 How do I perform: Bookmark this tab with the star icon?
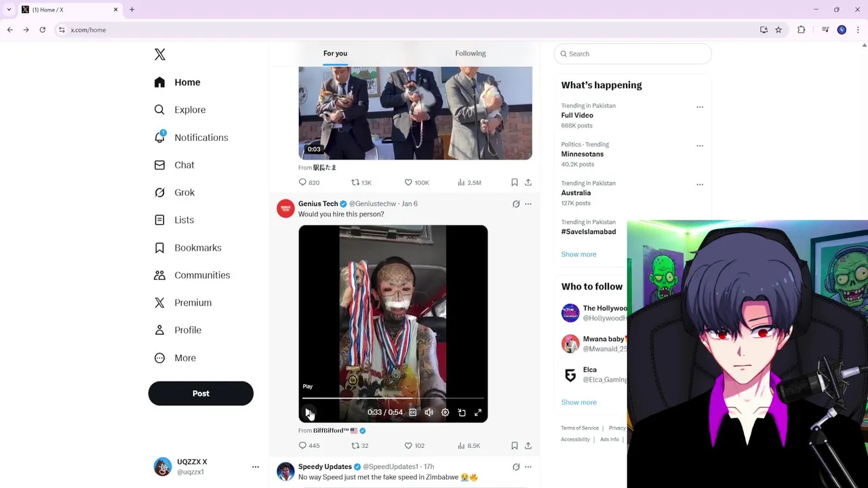pyautogui.click(x=778, y=30)
